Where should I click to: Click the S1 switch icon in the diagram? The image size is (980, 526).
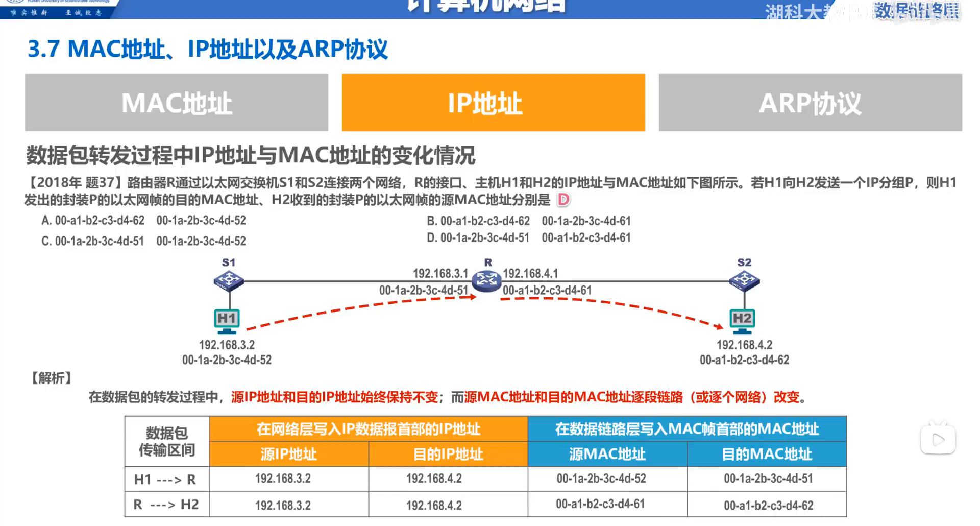point(229,280)
